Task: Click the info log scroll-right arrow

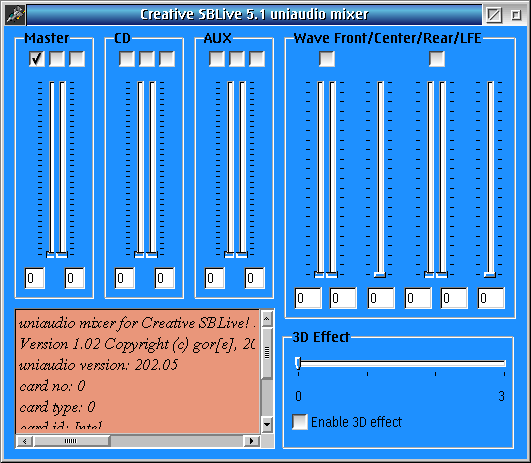Action: 252,441
